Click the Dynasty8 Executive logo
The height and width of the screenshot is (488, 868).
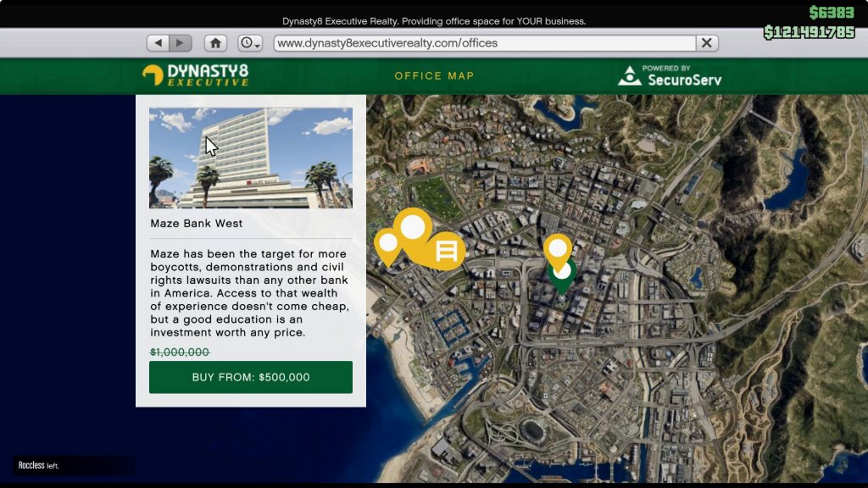(x=196, y=75)
